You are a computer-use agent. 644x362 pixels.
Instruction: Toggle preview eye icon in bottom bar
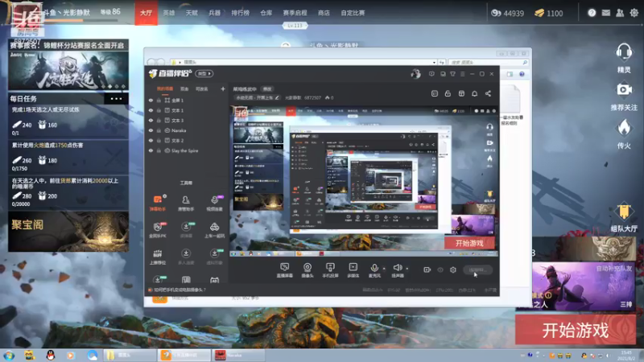click(440, 269)
